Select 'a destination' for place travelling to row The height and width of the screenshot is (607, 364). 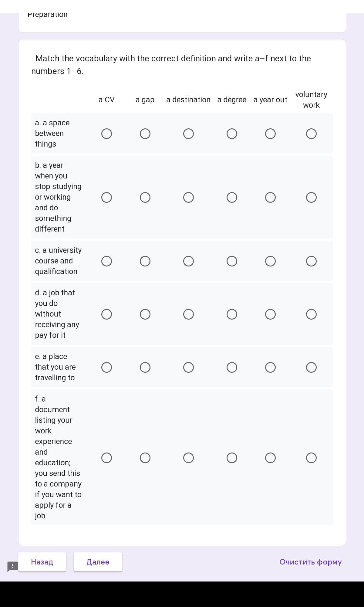[188, 368]
